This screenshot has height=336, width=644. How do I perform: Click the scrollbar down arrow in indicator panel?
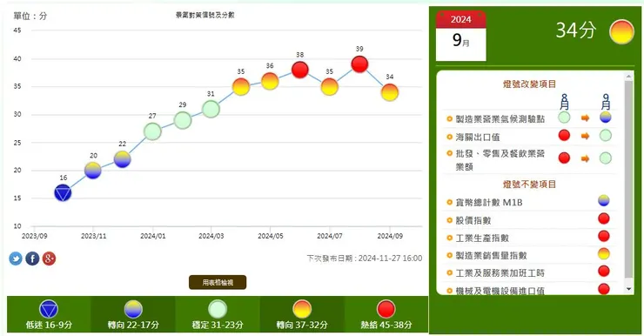[x=628, y=289]
